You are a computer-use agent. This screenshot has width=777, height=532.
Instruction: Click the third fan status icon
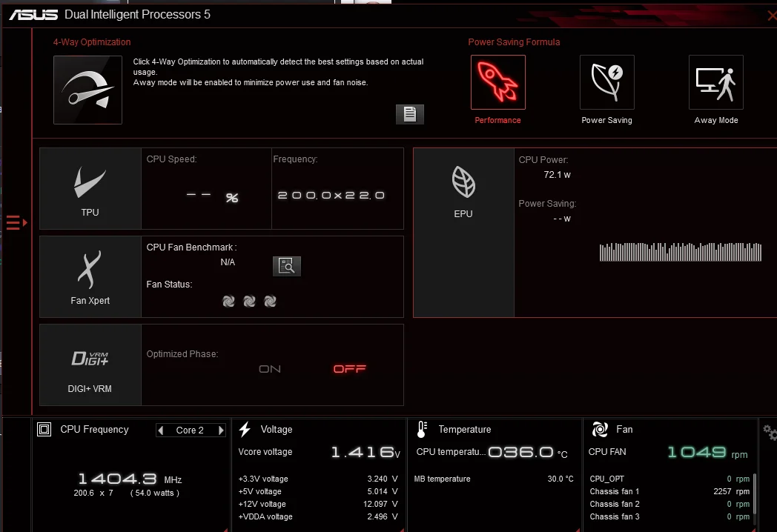270,301
